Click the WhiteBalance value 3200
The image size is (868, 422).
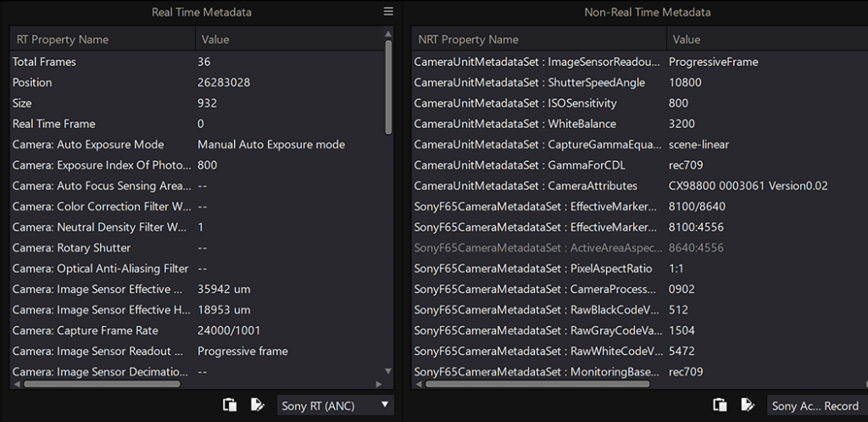pos(682,124)
